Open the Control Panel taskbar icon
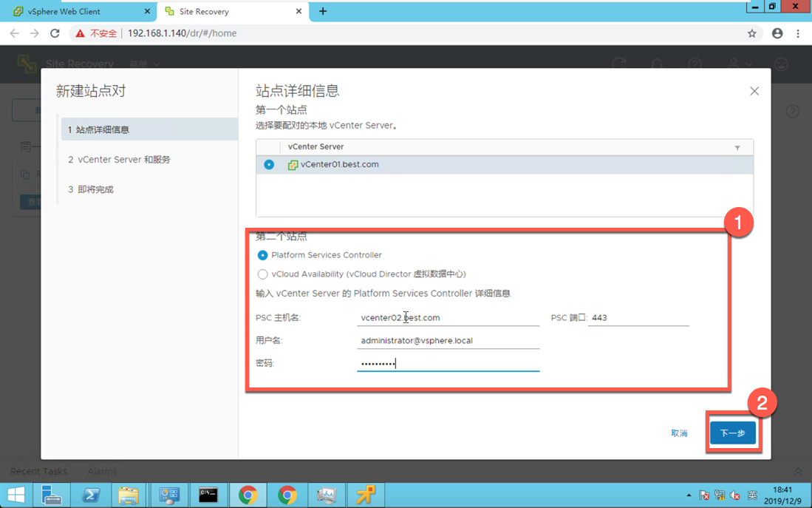 tap(168, 495)
